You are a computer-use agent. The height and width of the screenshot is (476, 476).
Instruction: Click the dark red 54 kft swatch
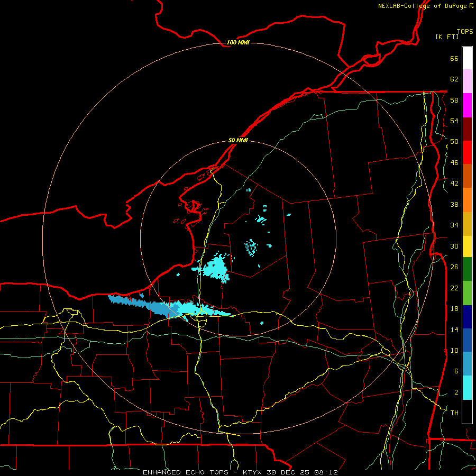[467, 129]
